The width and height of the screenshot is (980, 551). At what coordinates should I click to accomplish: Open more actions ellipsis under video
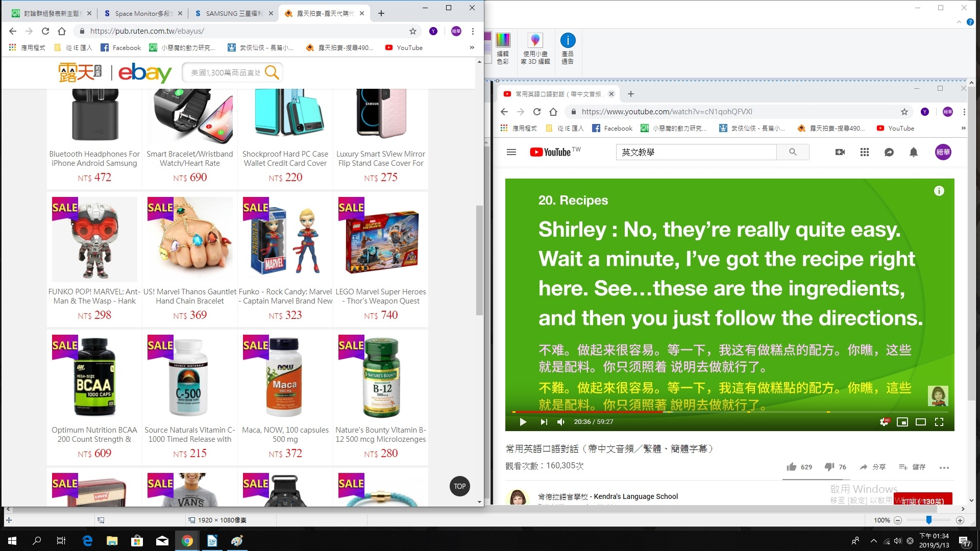click(944, 467)
